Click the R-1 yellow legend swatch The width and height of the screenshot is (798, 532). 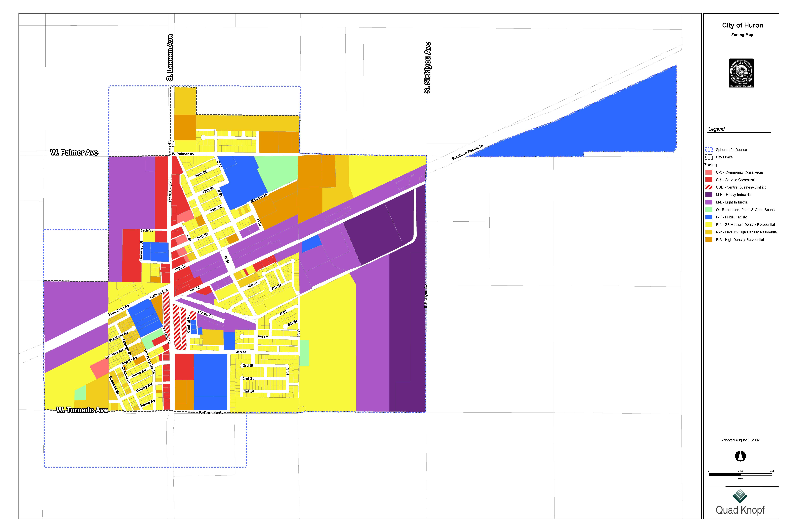709,225
